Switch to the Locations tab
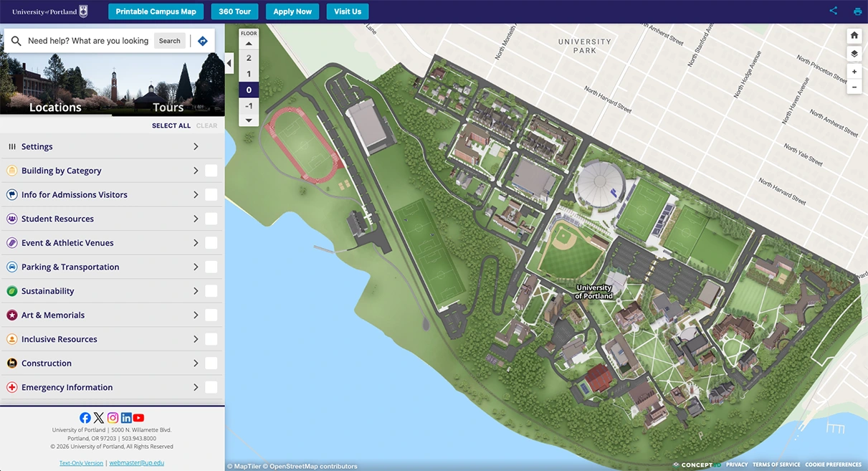The image size is (868, 471). tap(56, 108)
